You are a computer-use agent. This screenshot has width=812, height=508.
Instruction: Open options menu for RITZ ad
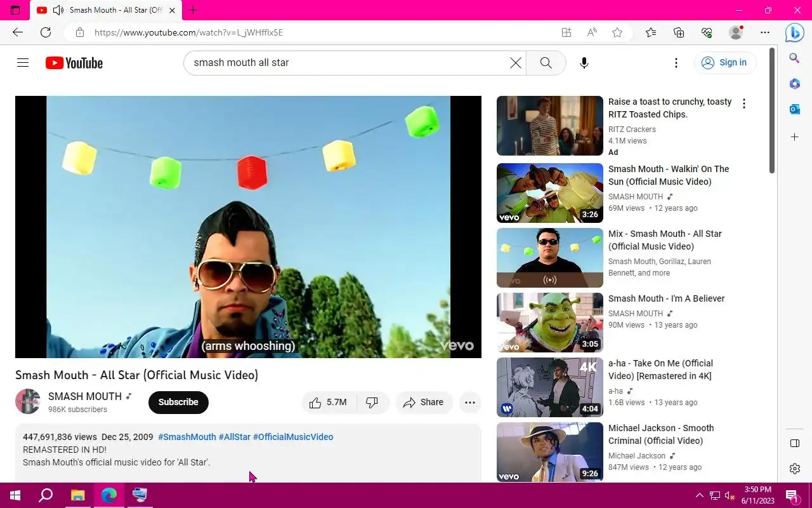click(743, 104)
